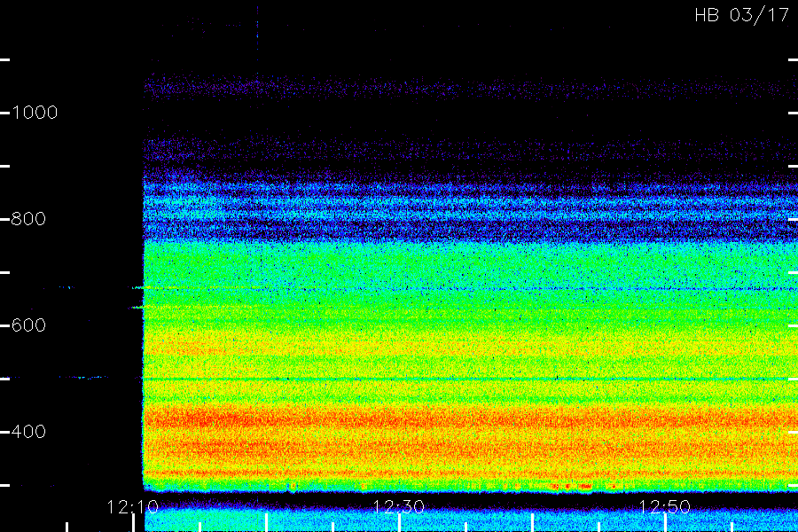798x532 pixels.
Task: Click the 12:30 time axis label
Action: point(398,507)
